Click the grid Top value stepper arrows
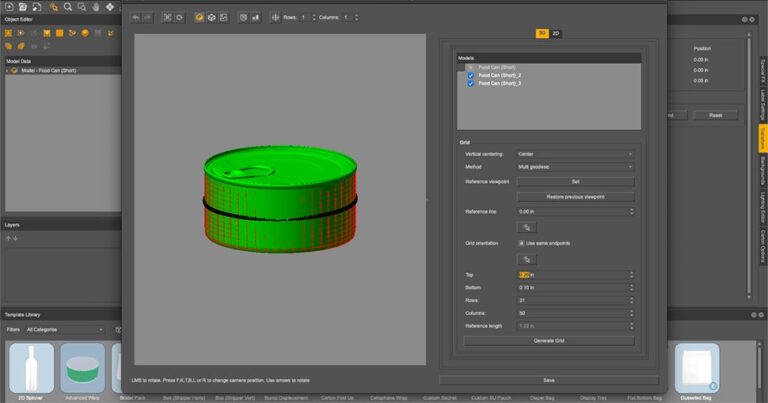 (631, 275)
